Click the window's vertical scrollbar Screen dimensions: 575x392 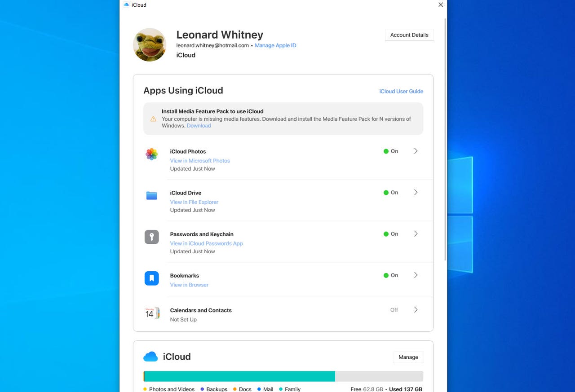pos(445,139)
